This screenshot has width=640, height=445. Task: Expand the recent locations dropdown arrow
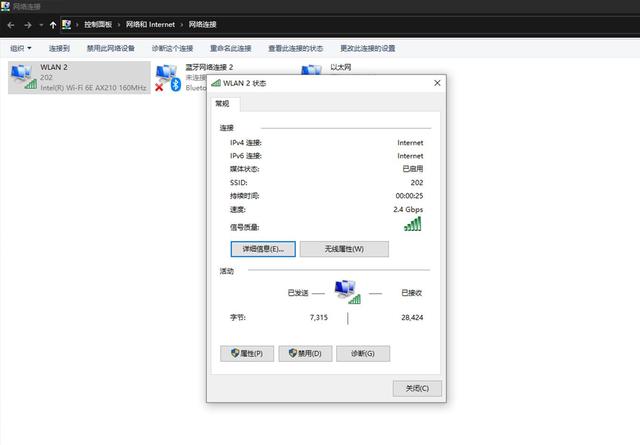pyautogui.click(x=40, y=23)
